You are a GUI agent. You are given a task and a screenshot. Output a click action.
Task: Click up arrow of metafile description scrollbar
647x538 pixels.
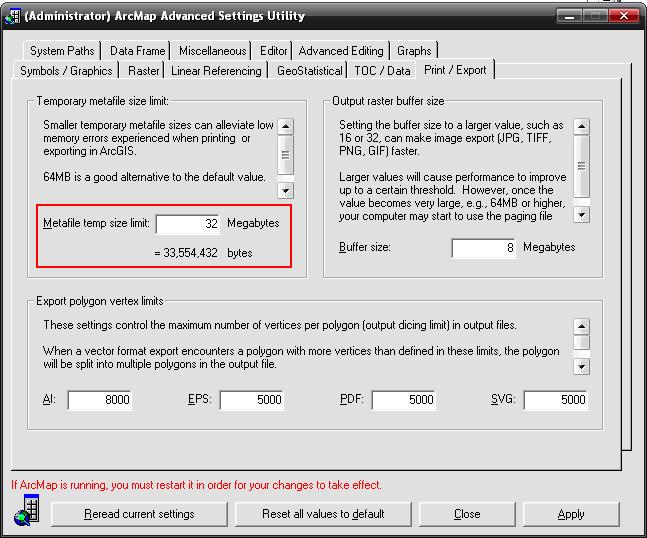[286, 127]
